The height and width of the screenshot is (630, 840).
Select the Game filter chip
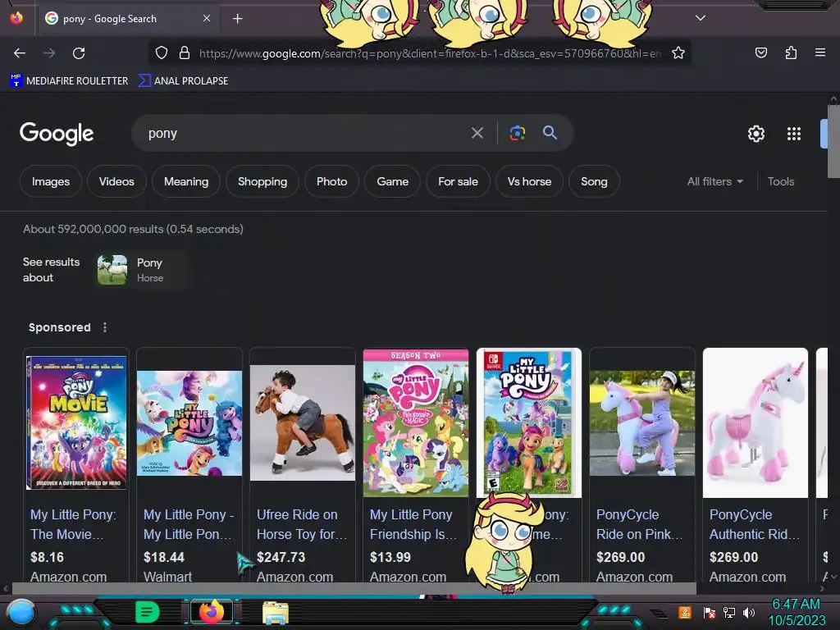tap(392, 181)
